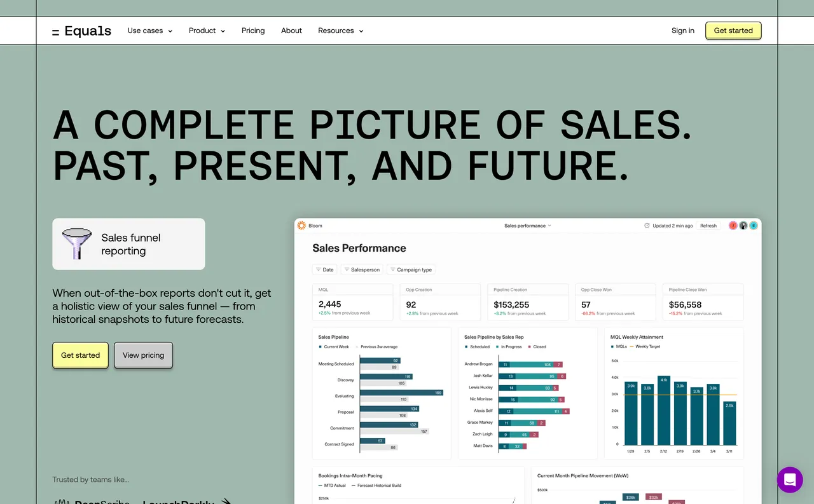Open the Sales performance view selector
814x504 pixels.
[x=527, y=226]
